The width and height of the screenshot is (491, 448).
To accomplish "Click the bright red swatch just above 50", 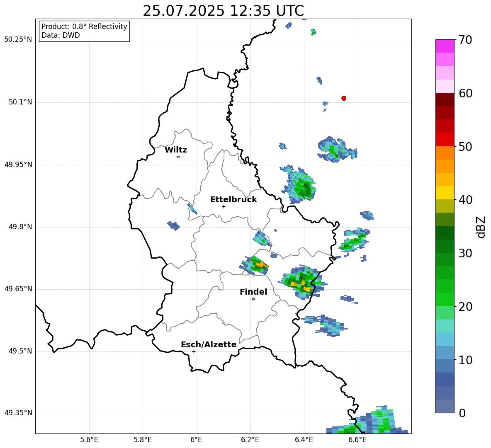I will pyautogui.click(x=445, y=140).
